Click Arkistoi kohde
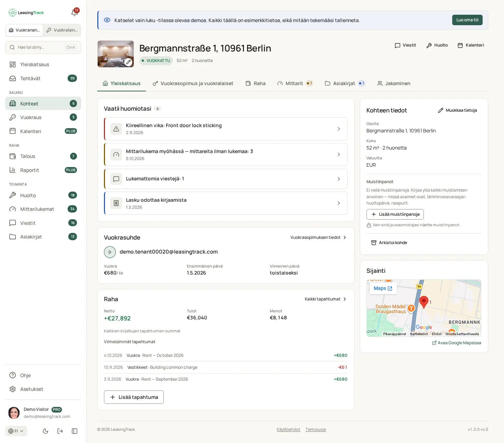The image size is (504, 443). pyautogui.click(x=389, y=243)
